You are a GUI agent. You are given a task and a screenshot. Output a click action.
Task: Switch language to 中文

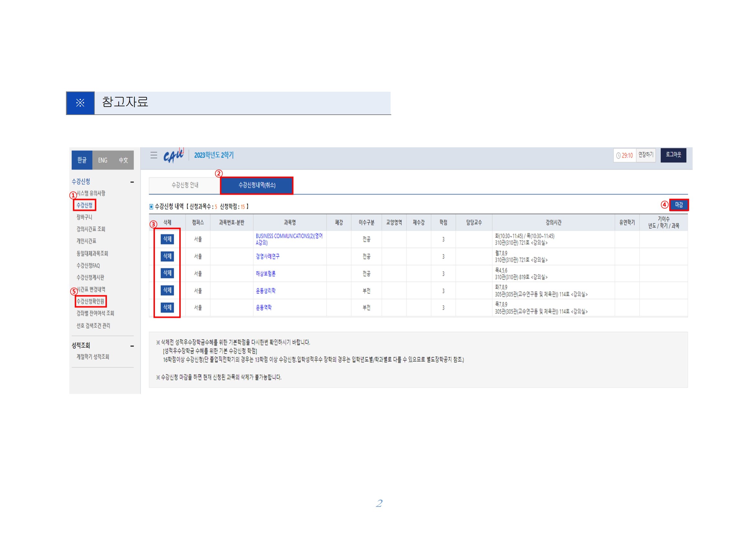(x=123, y=160)
